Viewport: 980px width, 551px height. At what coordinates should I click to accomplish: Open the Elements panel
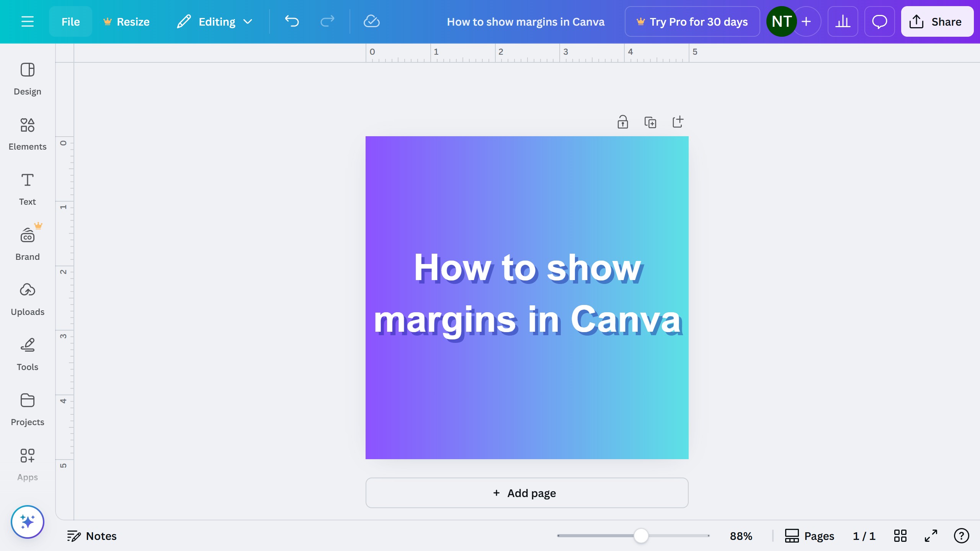pos(27,134)
